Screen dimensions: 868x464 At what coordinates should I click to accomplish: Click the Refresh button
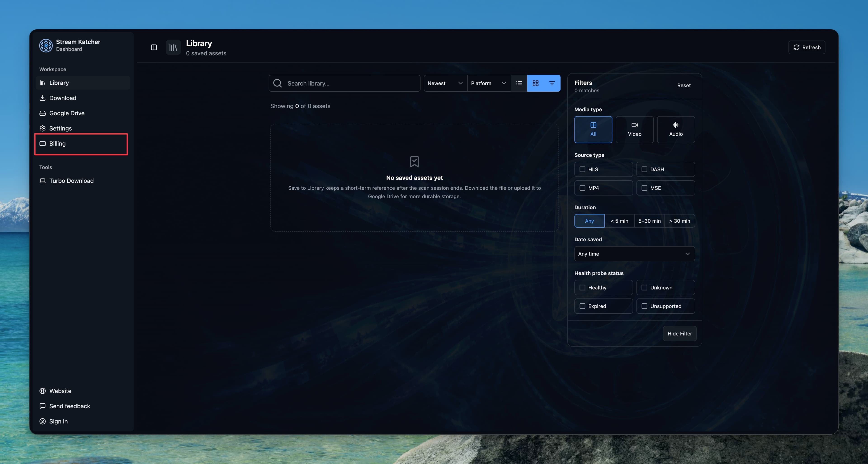(807, 47)
